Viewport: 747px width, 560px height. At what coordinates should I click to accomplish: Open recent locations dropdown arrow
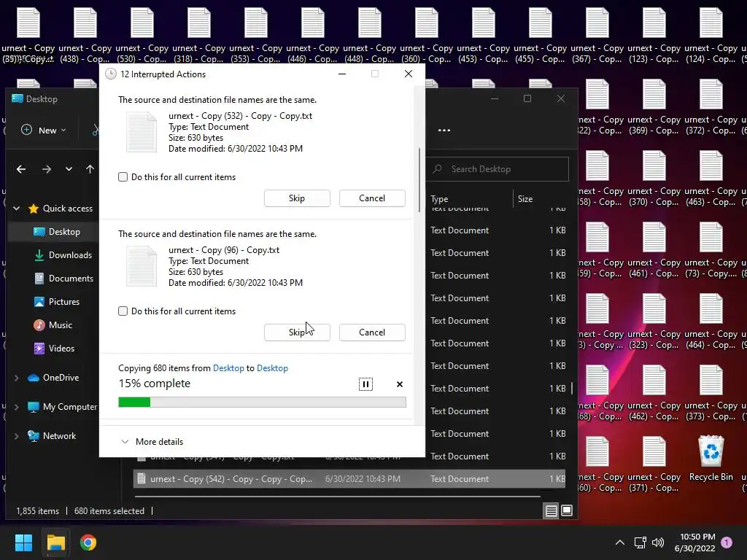tap(69, 169)
